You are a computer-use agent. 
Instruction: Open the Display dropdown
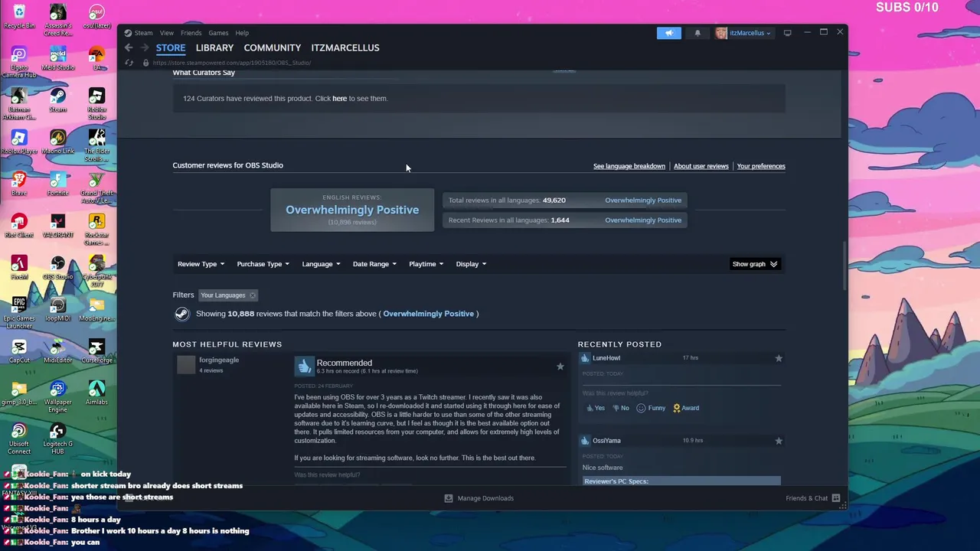[471, 264]
